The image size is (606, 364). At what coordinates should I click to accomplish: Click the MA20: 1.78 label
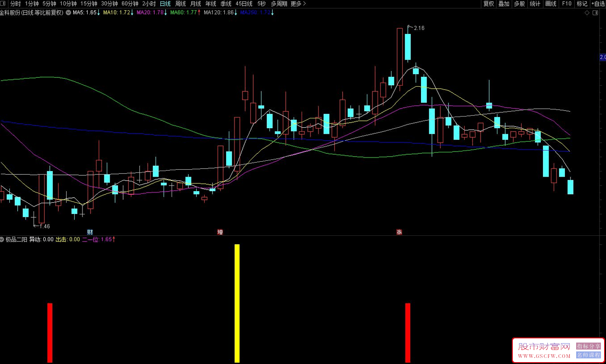[151, 13]
